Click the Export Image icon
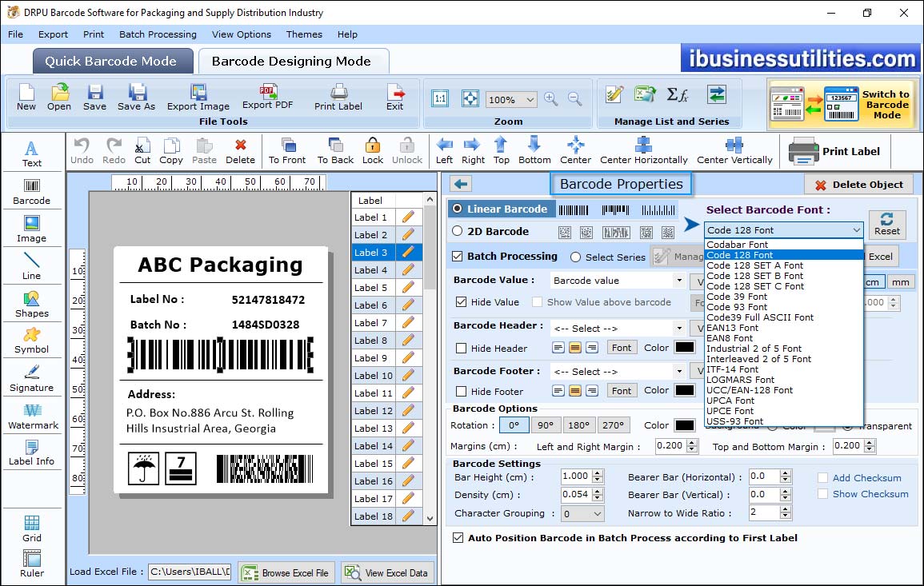 tap(198, 98)
